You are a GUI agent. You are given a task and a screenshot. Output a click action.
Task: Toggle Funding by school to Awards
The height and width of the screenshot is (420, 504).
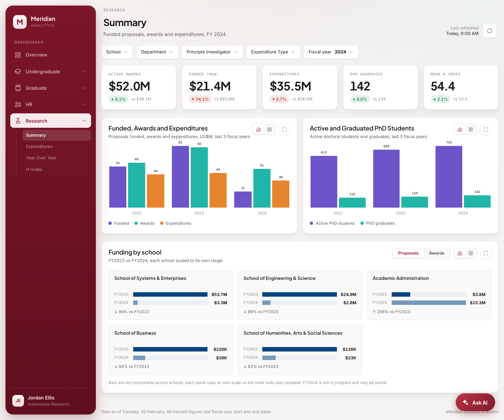(436, 253)
